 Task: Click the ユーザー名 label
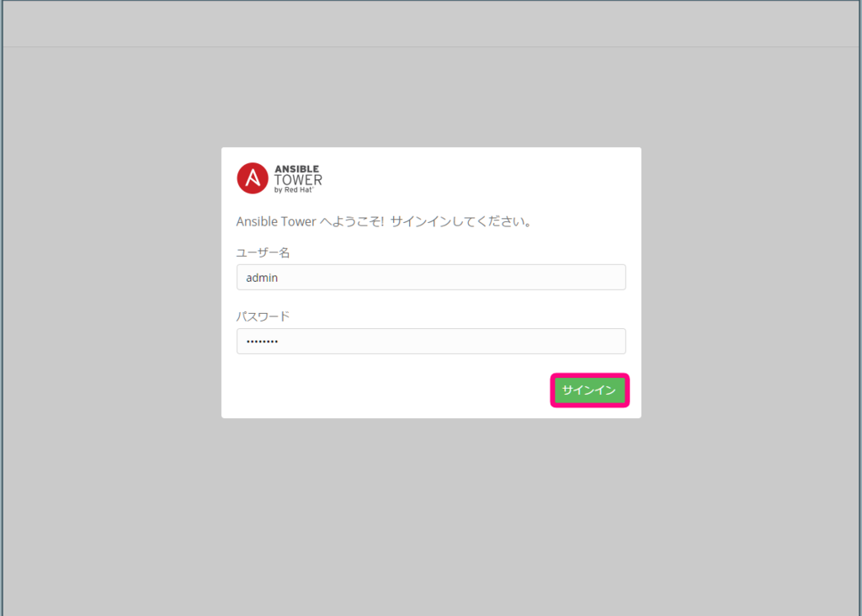pos(263,252)
